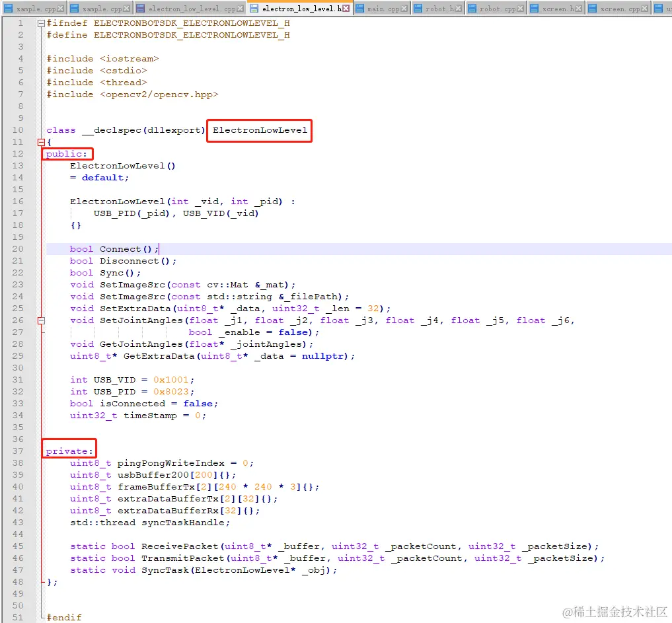This screenshot has height=623, width=672.
Task: Click 'uint32_t timeStamp = 0;' line
Action: tap(138, 416)
